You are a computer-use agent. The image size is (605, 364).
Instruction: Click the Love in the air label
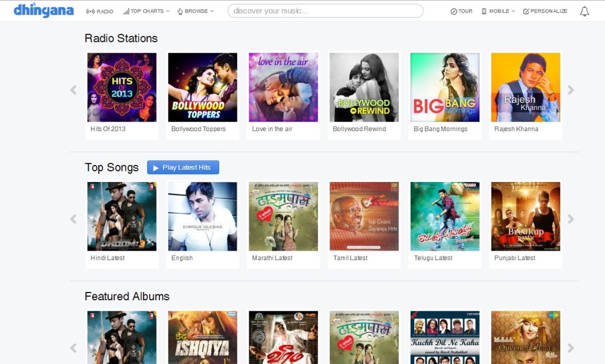coord(272,129)
